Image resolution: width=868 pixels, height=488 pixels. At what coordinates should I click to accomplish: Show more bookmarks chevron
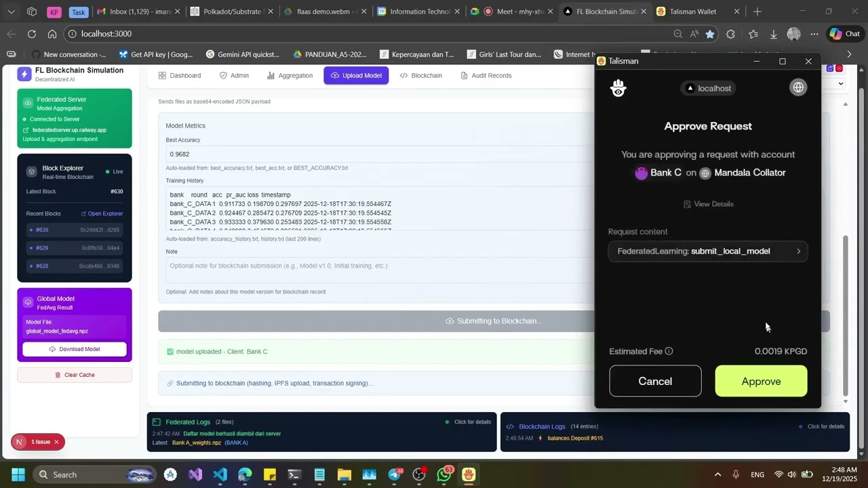848,54
